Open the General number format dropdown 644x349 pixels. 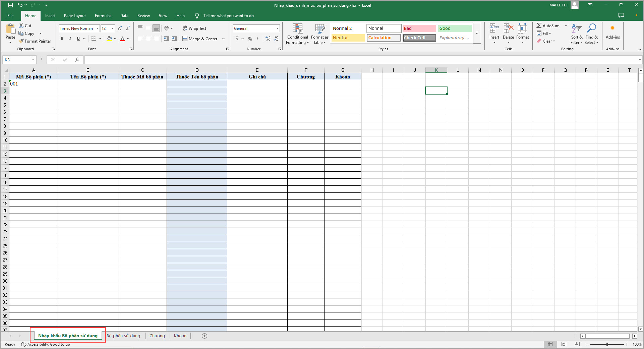tap(278, 28)
